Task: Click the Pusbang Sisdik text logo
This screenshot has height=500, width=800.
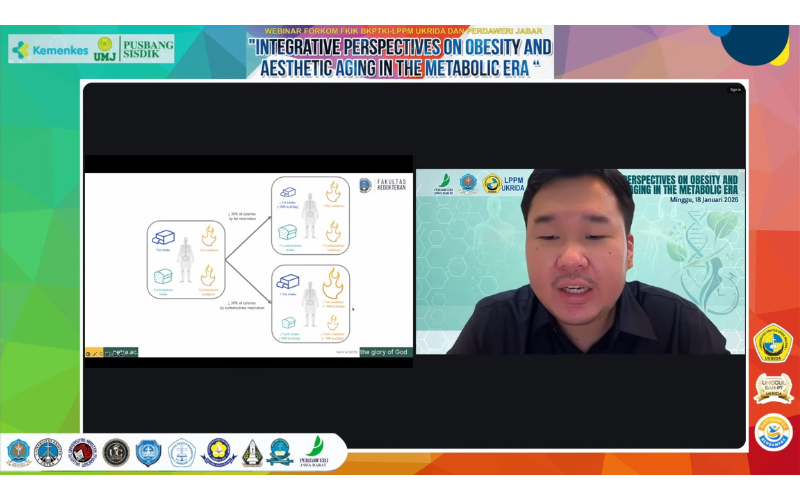Action: pos(147,49)
